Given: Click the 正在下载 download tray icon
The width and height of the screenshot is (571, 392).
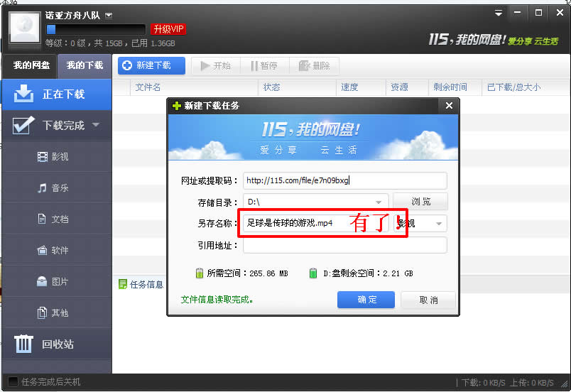Looking at the screenshot, I should [x=23, y=94].
